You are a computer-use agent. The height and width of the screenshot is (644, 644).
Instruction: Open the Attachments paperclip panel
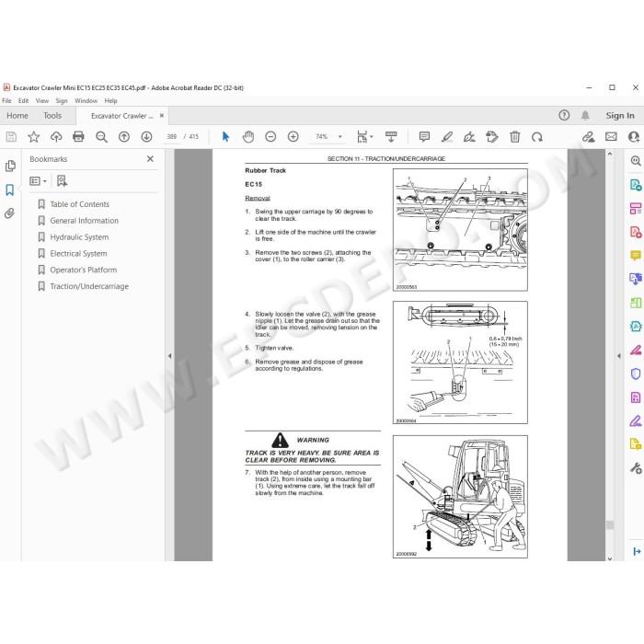point(10,213)
